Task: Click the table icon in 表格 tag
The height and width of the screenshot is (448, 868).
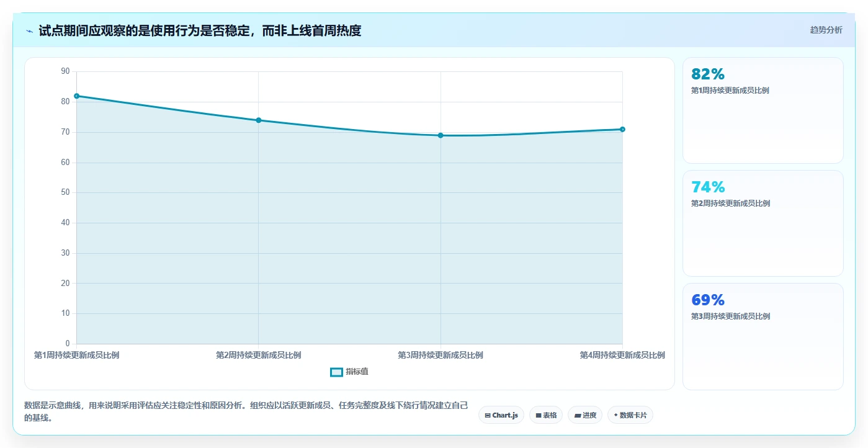Action: [539, 415]
